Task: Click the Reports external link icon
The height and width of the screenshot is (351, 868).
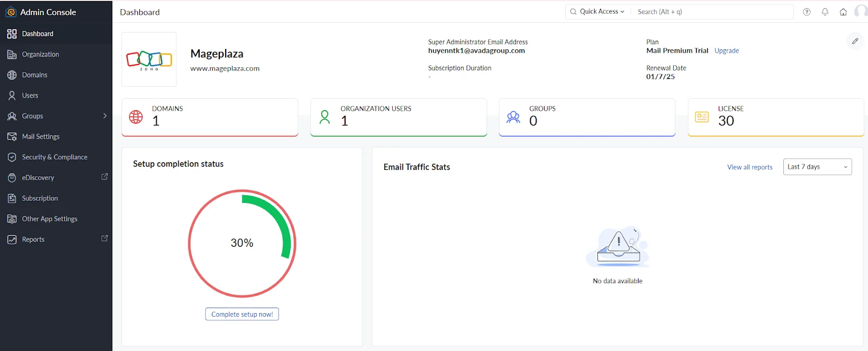Action: 105,239
